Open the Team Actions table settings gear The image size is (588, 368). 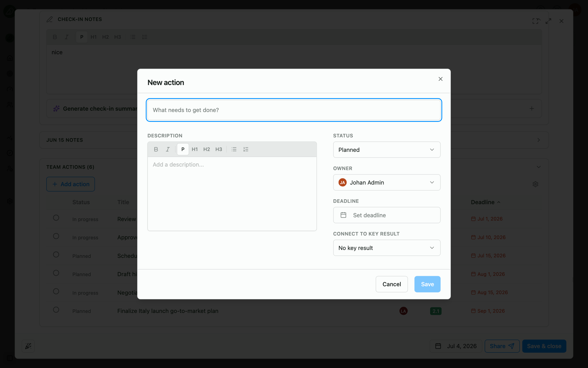pyautogui.click(x=535, y=184)
